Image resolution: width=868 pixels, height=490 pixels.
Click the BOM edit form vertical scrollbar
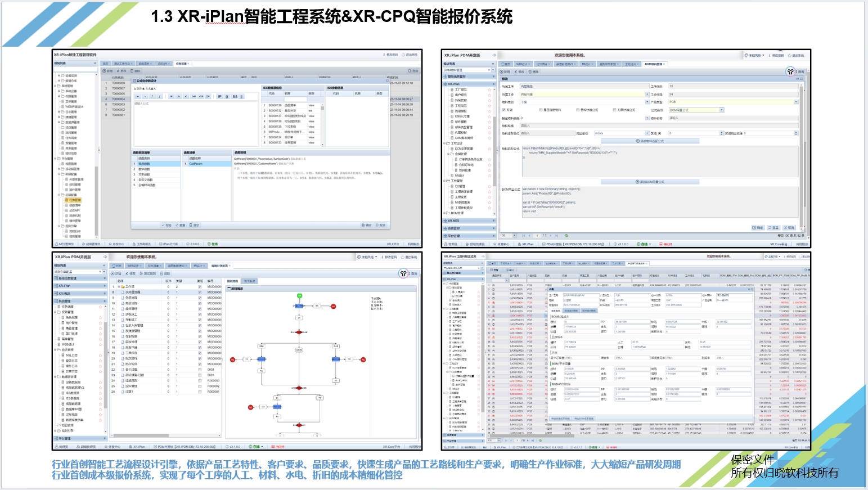(801, 156)
